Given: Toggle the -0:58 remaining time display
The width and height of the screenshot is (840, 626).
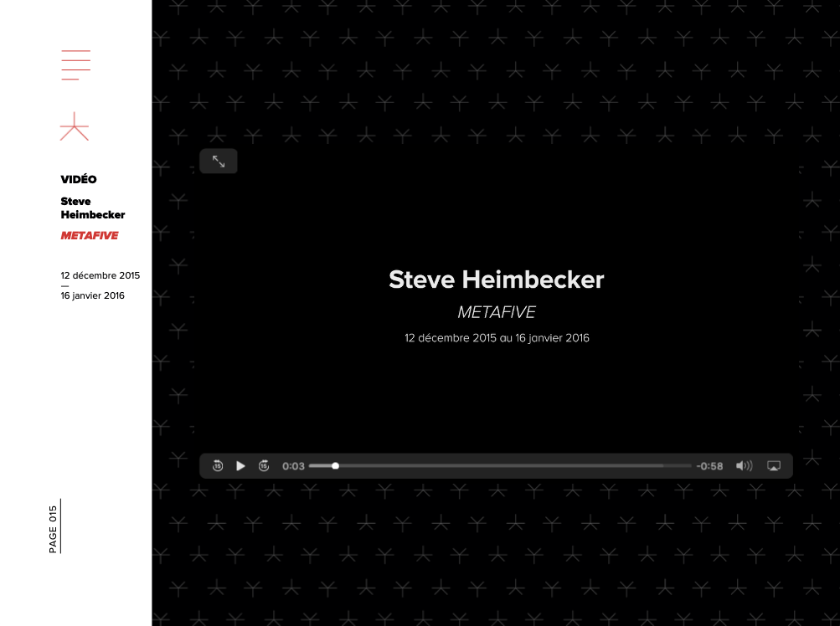Looking at the screenshot, I should (709, 466).
